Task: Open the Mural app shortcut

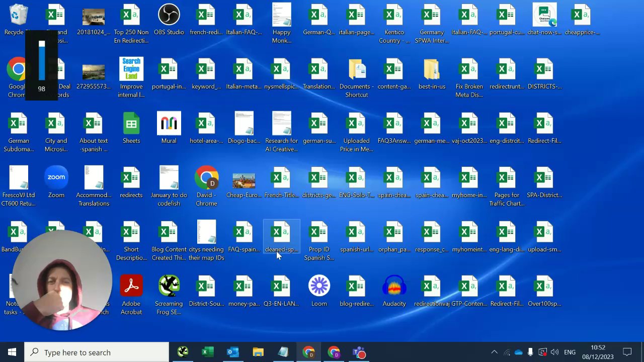Action: click(169, 124)
